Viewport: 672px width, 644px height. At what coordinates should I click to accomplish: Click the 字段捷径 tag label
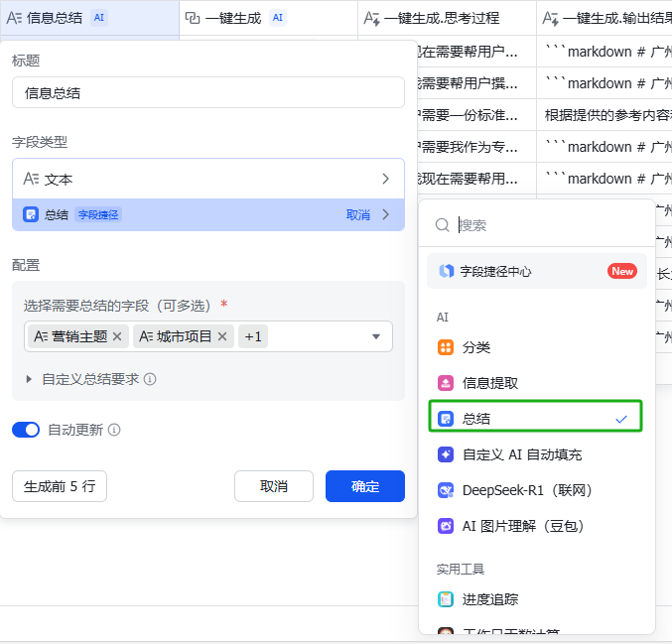pyautogui.click(x=98, y=214)
